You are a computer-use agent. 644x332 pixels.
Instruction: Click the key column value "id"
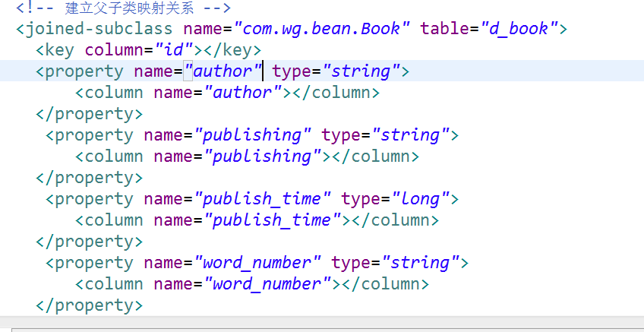coord(173,50)
